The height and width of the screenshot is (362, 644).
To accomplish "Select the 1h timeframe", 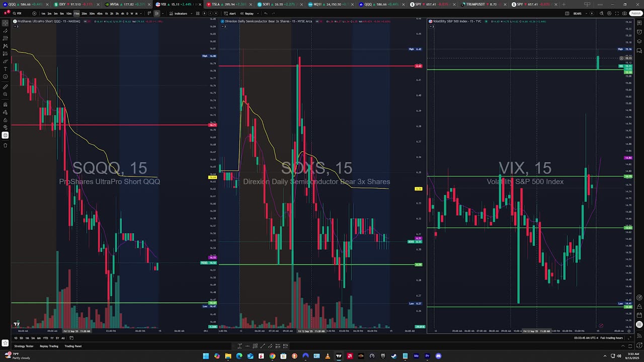I will click(107, 14).
